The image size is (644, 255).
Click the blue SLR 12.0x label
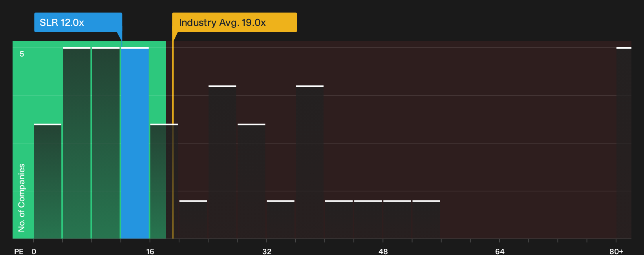pyautogui.click(x=78, y=22)
